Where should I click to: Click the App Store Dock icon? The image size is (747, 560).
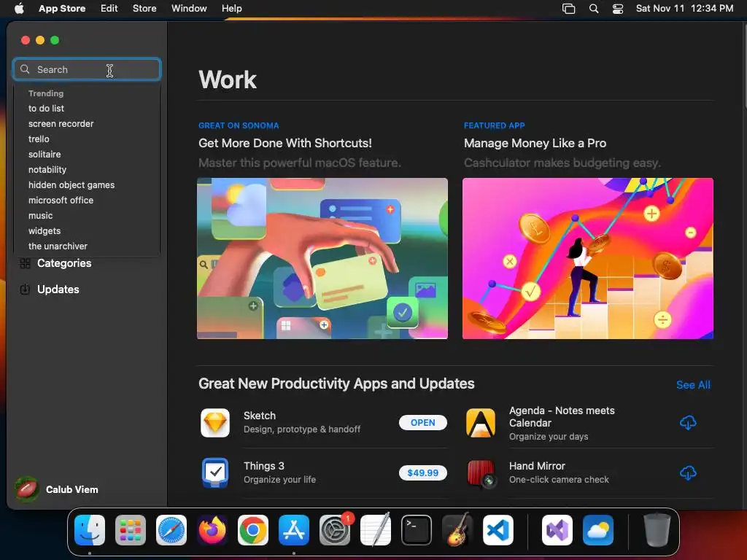[294, 530]
